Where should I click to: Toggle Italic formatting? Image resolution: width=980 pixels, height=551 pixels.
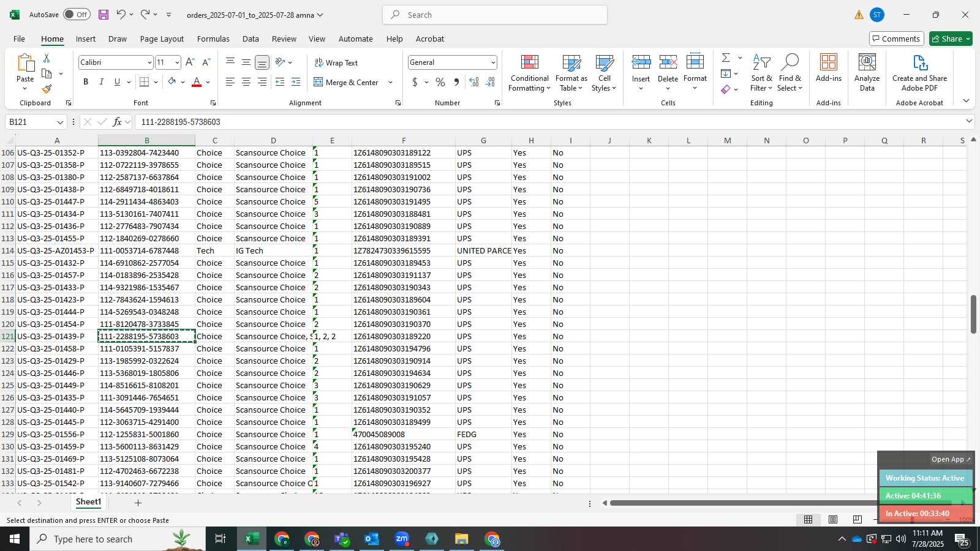coord(102,82)
